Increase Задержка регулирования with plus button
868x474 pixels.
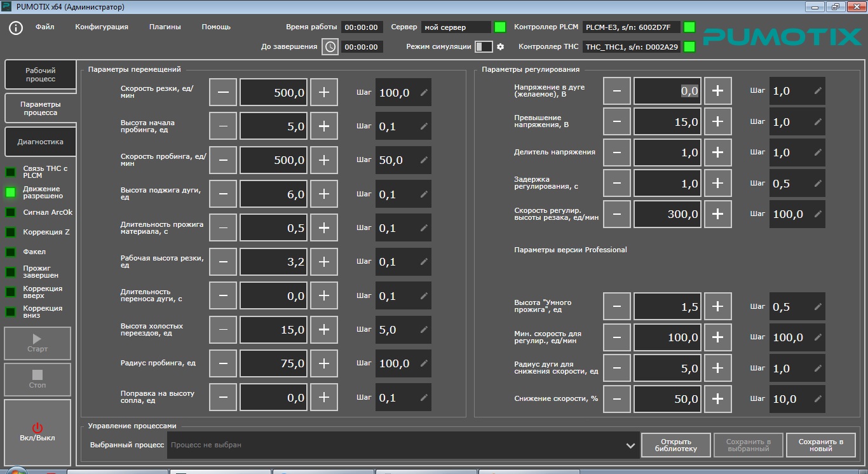(x=718, y=183)
